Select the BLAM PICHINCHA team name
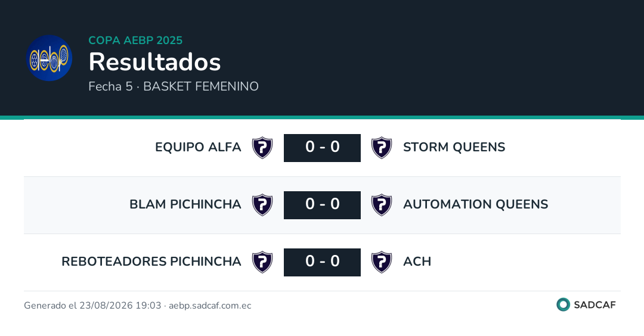This screenshot has width=644, height=336. coord(185,204)
